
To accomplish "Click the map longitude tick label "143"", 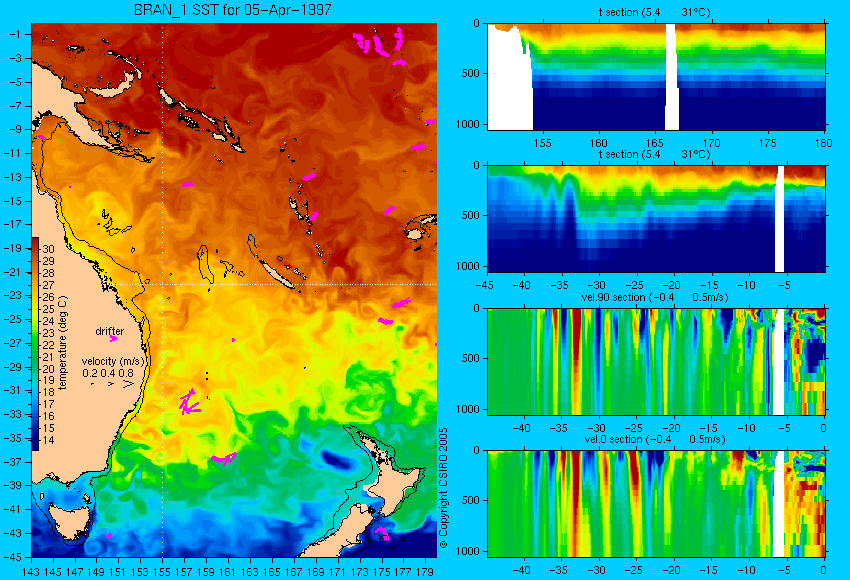I will (x=31, y=571).
